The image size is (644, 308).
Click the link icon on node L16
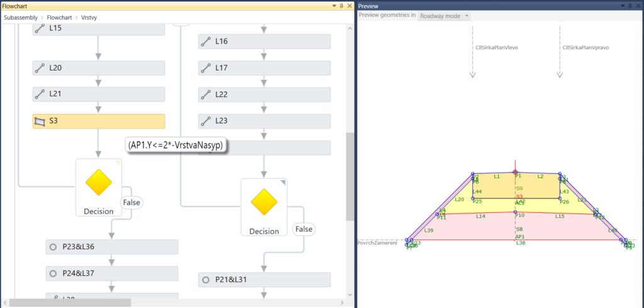point(206,42)
